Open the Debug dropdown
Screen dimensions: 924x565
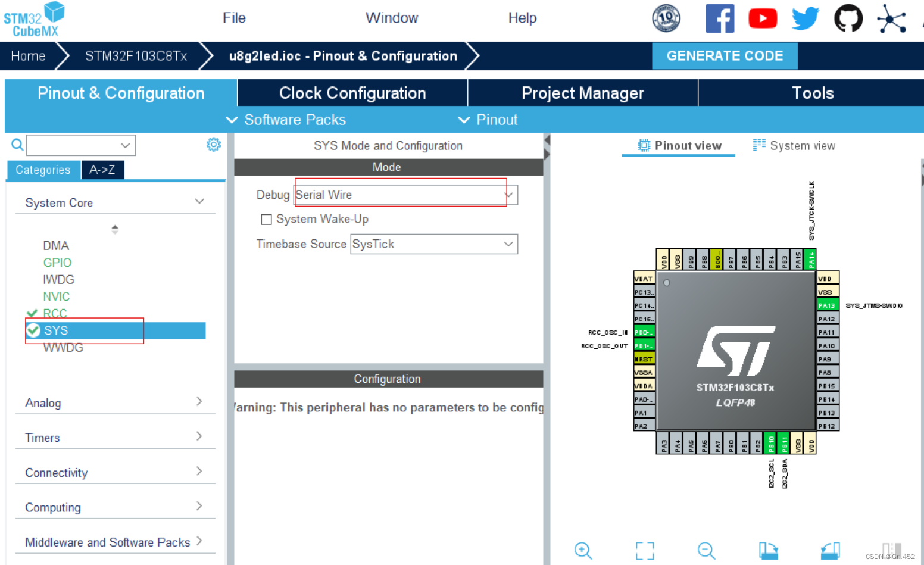click(406, 195)
